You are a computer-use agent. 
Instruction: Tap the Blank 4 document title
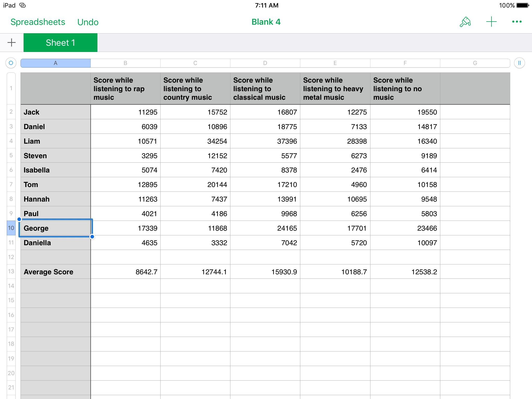pos(266,22)
